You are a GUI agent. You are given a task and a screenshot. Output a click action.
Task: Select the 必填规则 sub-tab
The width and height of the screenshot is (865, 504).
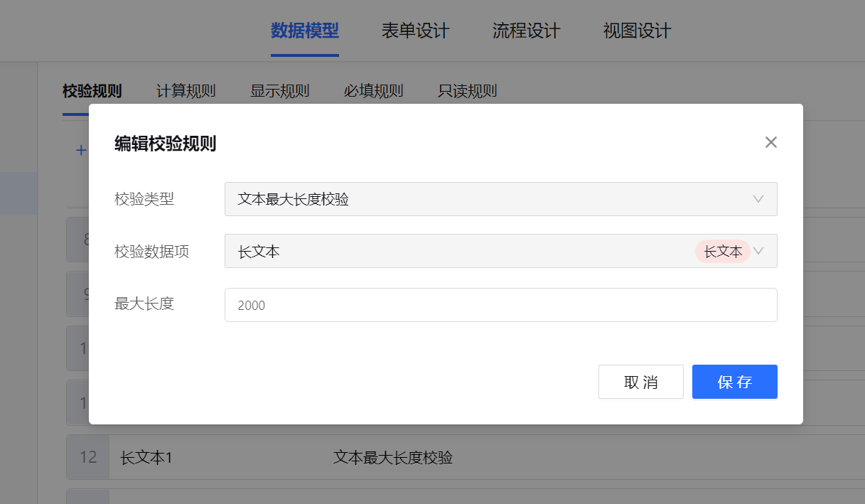pos(374,91)
